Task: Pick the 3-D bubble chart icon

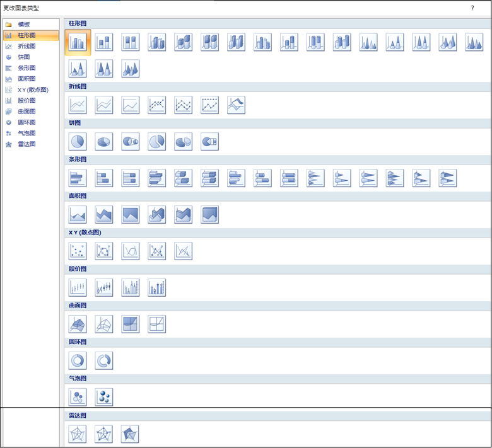Action: [x=104, y=397]
